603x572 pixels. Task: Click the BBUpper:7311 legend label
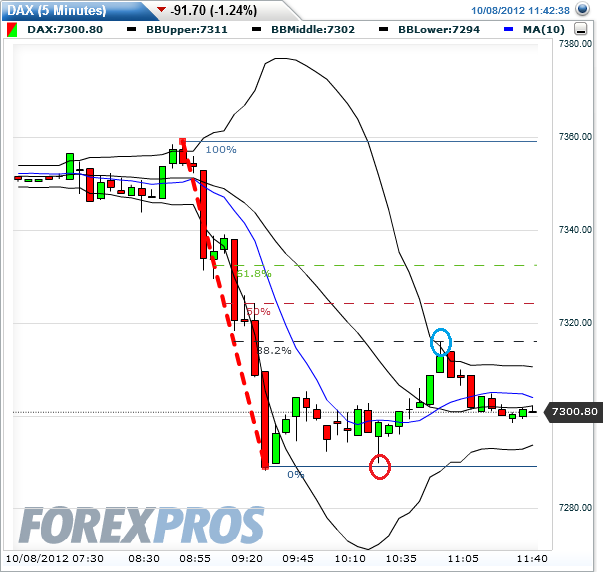point(187,30)
